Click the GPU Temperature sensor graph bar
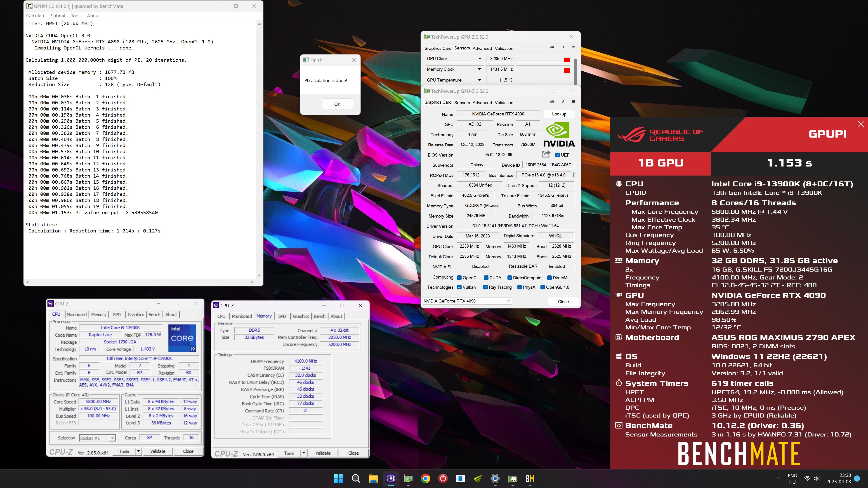The image size is (868, 488). pos(543,80)
